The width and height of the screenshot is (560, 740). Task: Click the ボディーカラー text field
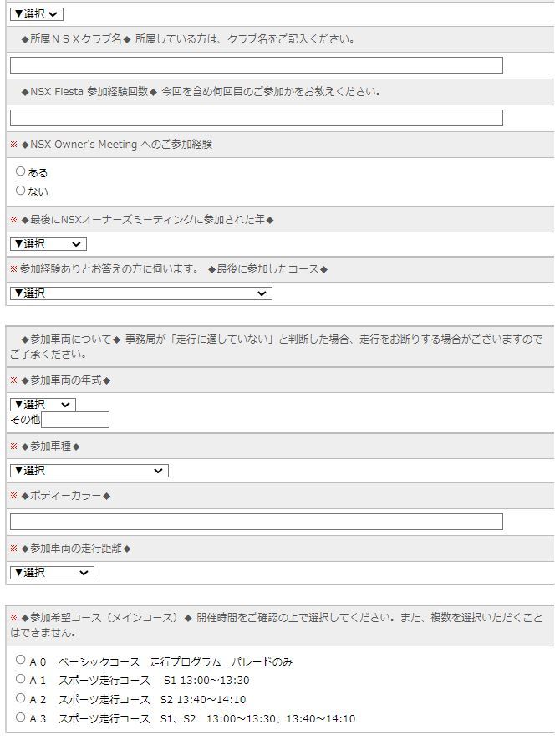[x=256, y=522]
